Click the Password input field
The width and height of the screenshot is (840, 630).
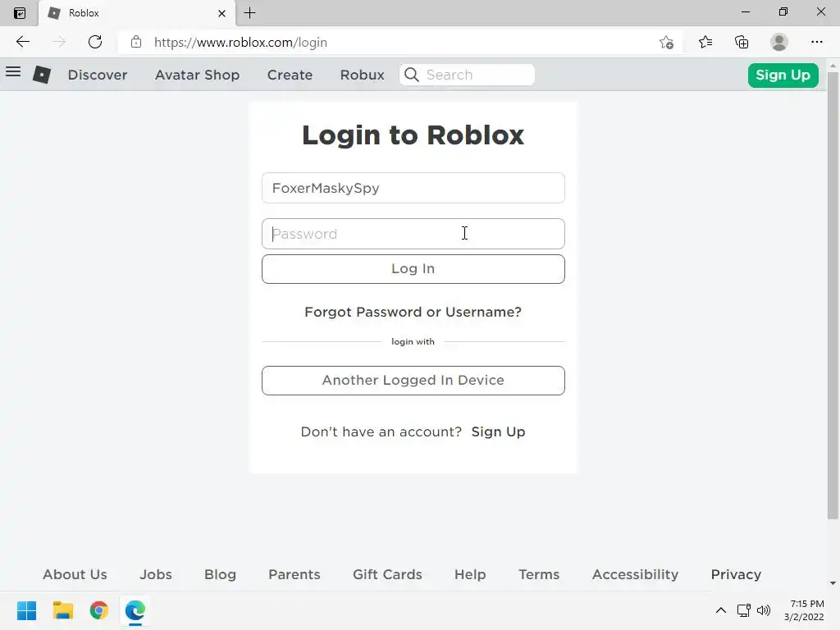pyautogui.click(x=413, y=234)
